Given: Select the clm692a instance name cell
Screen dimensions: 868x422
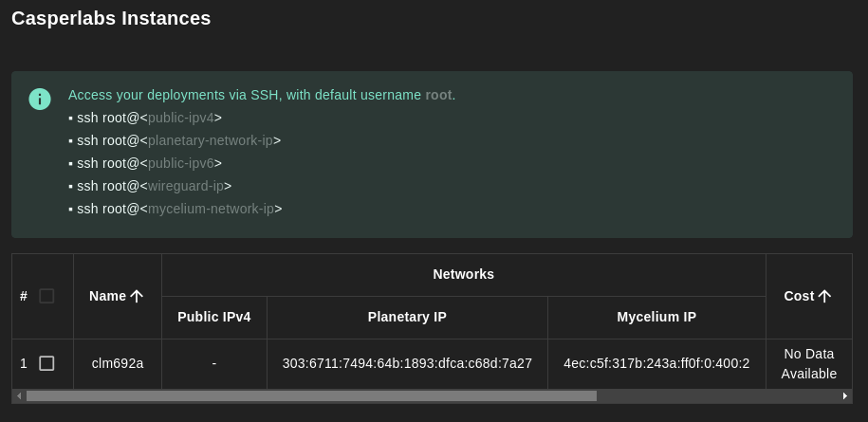Looking at the screenshot, I should [x=118, y=363].
